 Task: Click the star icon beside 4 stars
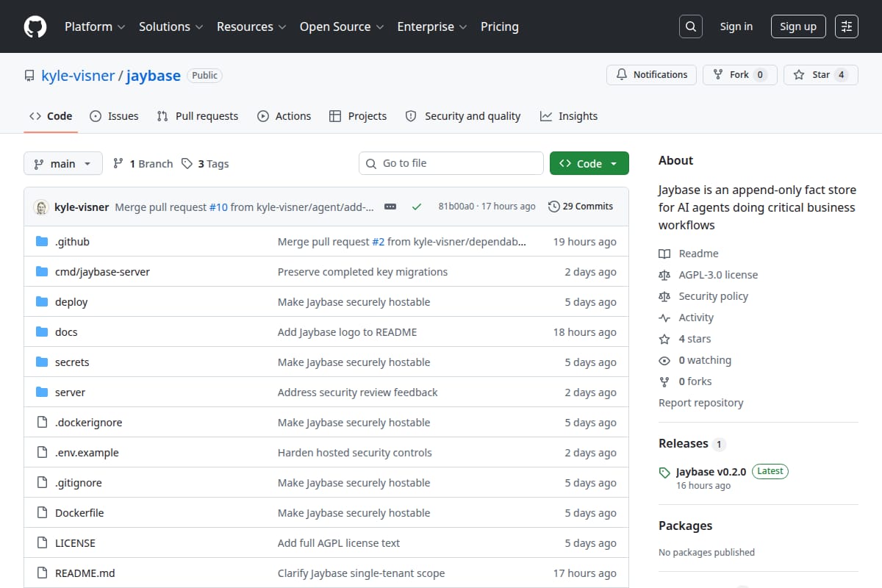tap(664, 339)
